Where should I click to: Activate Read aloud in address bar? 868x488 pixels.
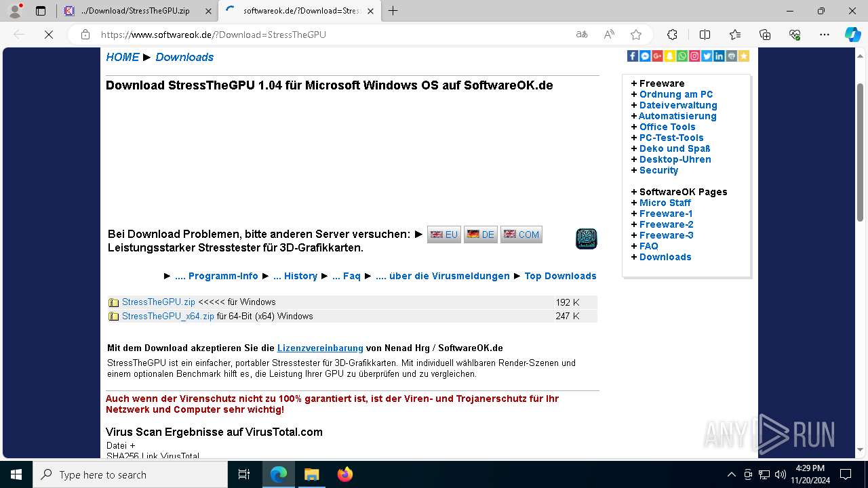[x=608, y=35]
